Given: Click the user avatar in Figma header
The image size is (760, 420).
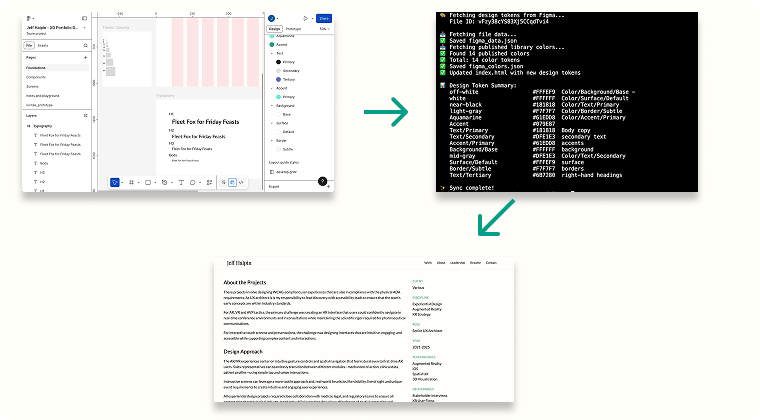Looking at the screenshot, I should click(271, 18).
